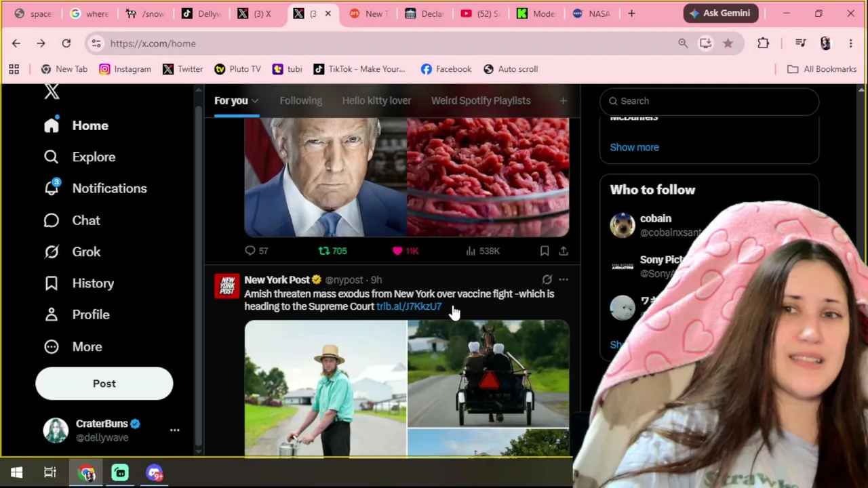Viewport: 868px width, 488px height.
Task: Switch to Weird Spotify Playlists tab
Action: (481, 100)
